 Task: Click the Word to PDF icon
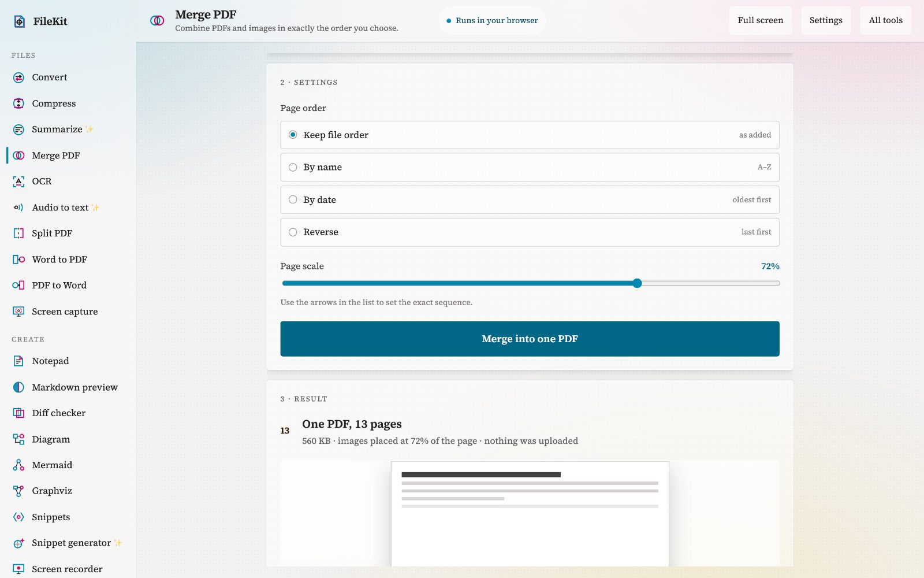point(18,260)
